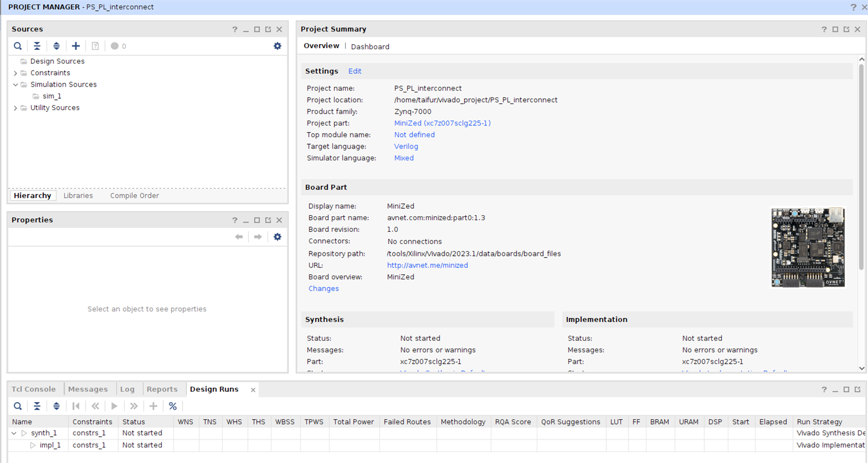Click the board Changes link
The width and height of the screenshot is (868, 463).
(x=324, y=289)
